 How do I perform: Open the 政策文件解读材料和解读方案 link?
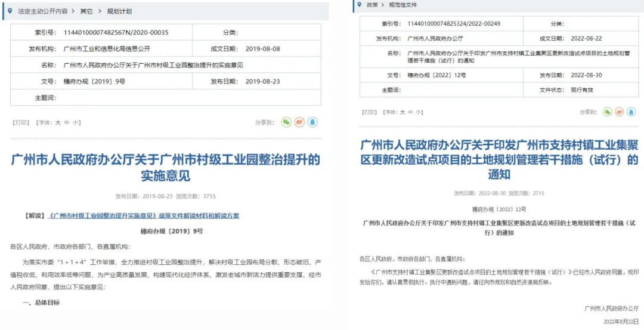tap(143, 216)
